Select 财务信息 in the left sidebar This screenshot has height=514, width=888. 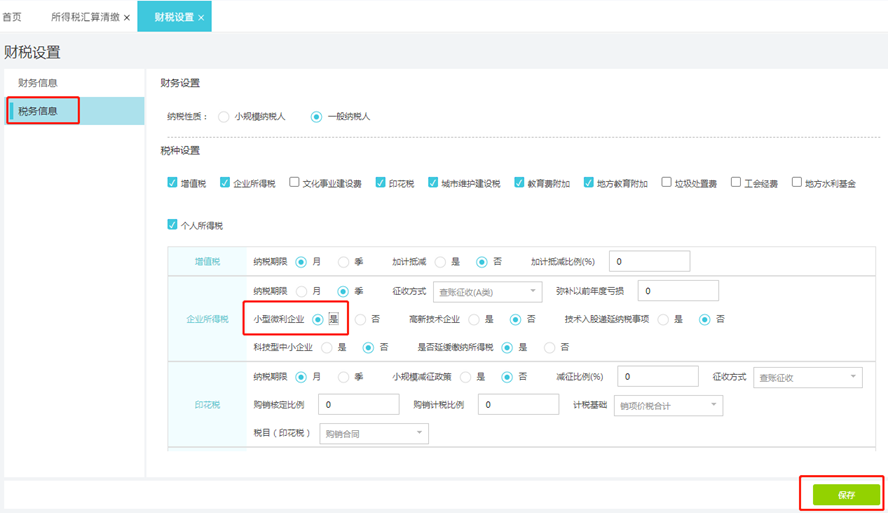tap(38, 82)
